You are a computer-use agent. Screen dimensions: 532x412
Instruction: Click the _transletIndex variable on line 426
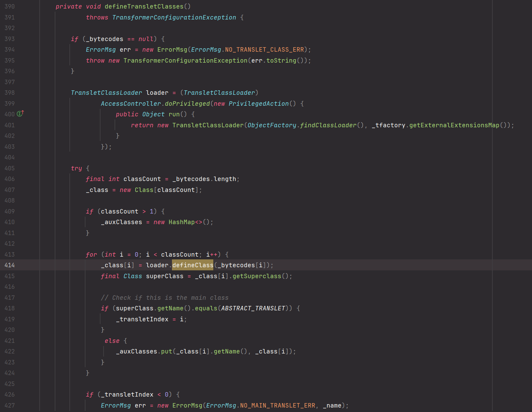(129, 395)
